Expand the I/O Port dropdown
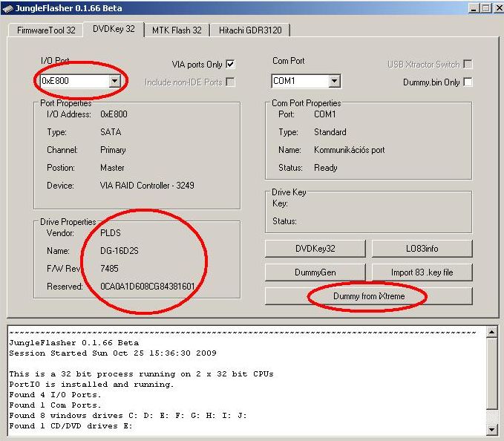504x441 pixels. (114, 81)
